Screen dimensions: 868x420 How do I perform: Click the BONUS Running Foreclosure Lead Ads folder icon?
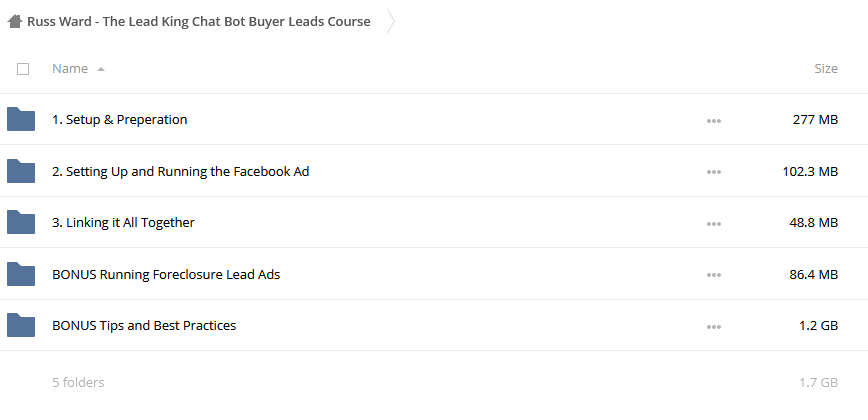pyautogui.click(x=21, y=274)
